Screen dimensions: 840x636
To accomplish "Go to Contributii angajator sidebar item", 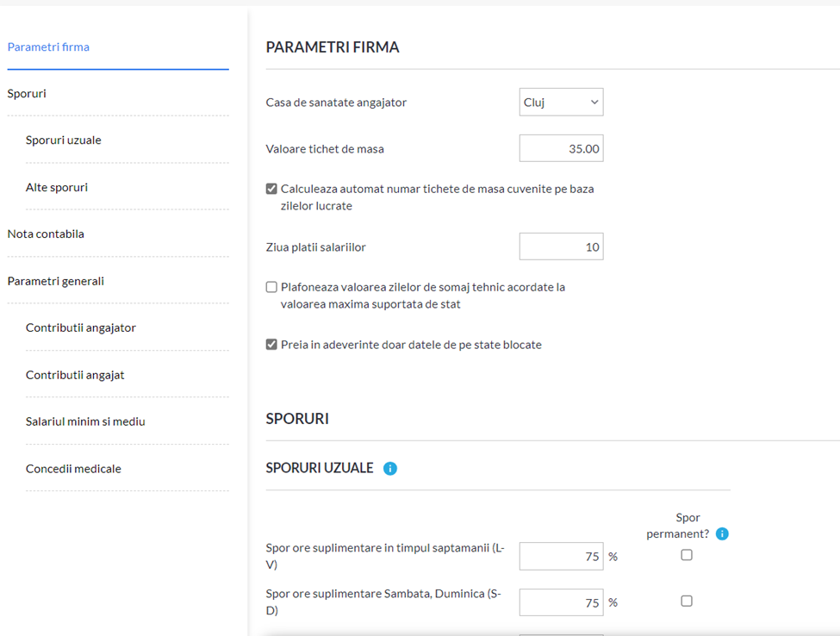I will pyautogui.click(x=81, y=328).
